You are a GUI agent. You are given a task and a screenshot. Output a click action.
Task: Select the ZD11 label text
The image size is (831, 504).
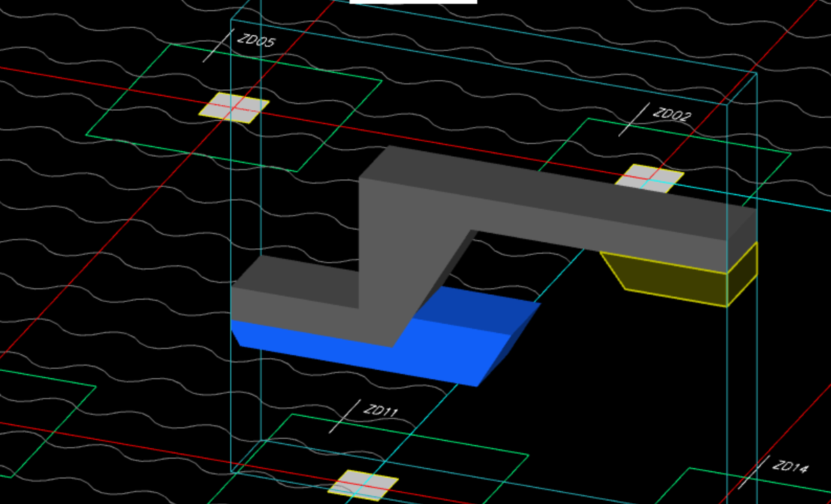tap(380, 411)
